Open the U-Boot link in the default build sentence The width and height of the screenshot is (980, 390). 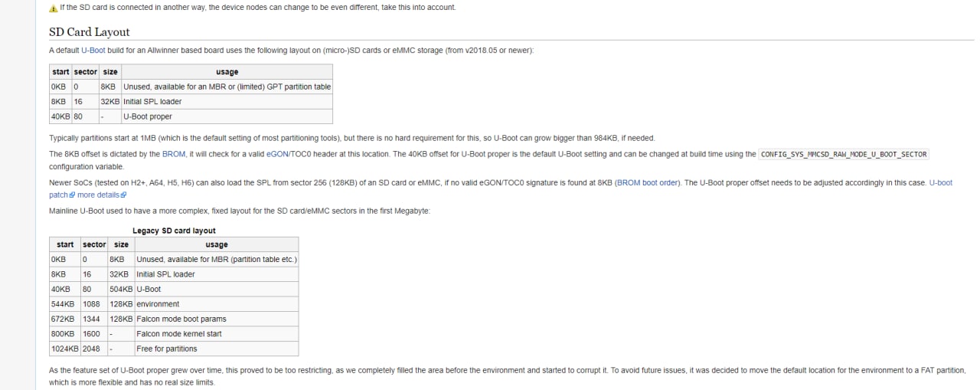[93, 51]
